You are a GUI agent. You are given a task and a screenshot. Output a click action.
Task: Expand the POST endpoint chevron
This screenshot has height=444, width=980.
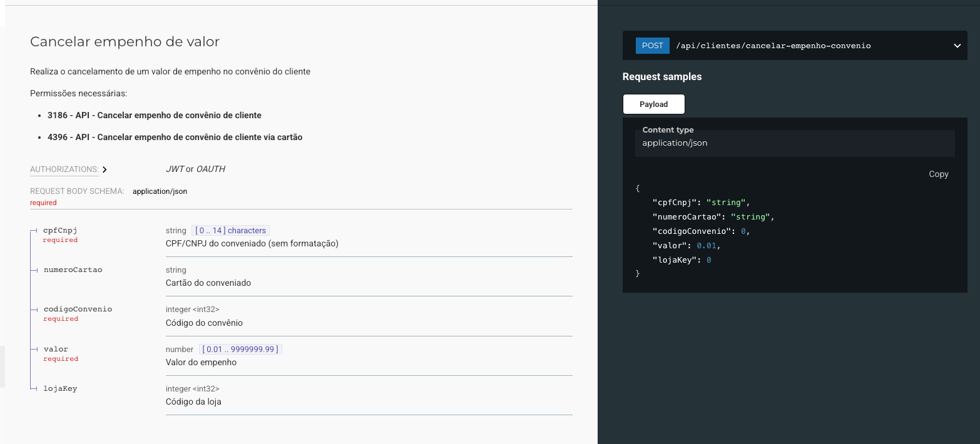coord(957,46)
